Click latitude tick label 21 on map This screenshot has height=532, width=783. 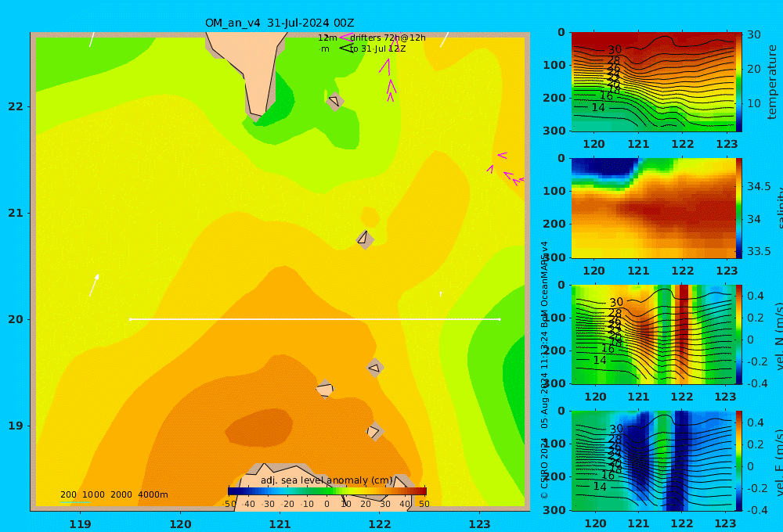point(16,213)
